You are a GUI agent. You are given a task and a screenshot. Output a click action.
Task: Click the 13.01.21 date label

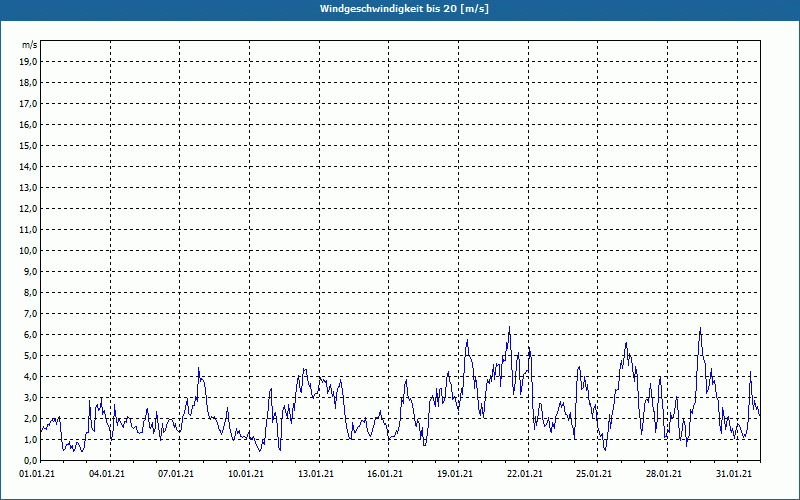coord(316,474)
